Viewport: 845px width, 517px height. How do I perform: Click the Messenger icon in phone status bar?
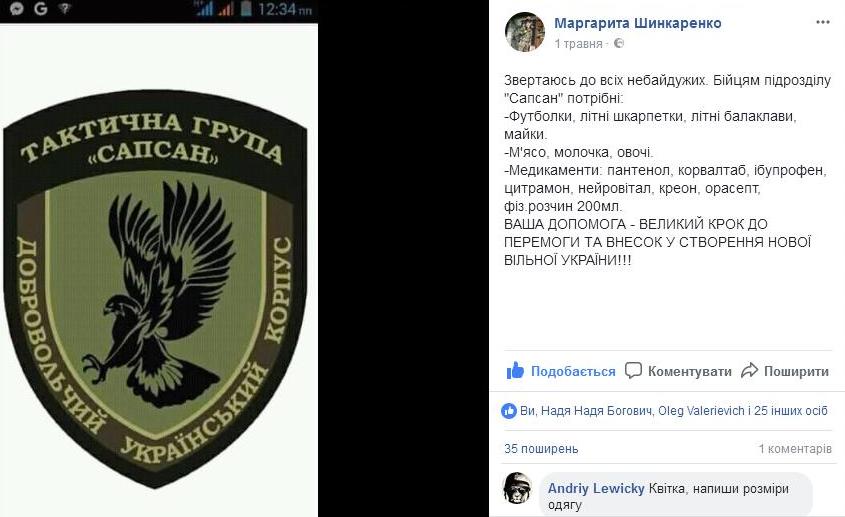(x=17, y=9)
